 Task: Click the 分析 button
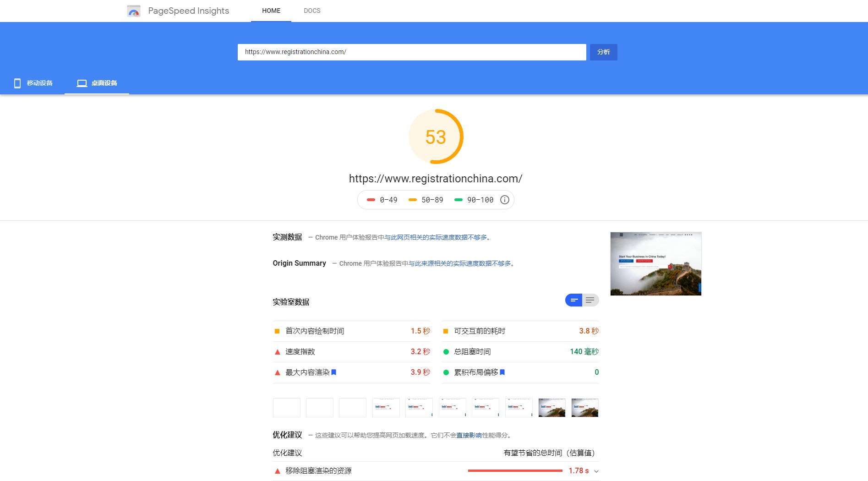[x=603, y=52]
